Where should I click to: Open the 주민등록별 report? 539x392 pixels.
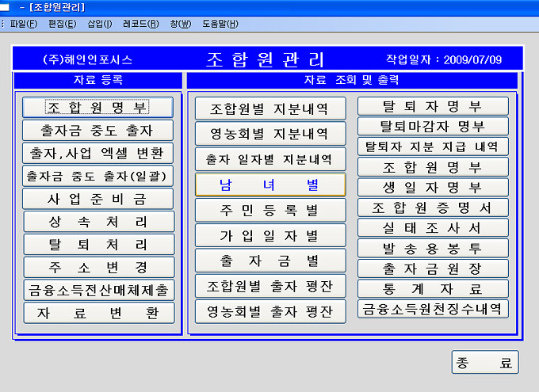[x=270, y=210]
